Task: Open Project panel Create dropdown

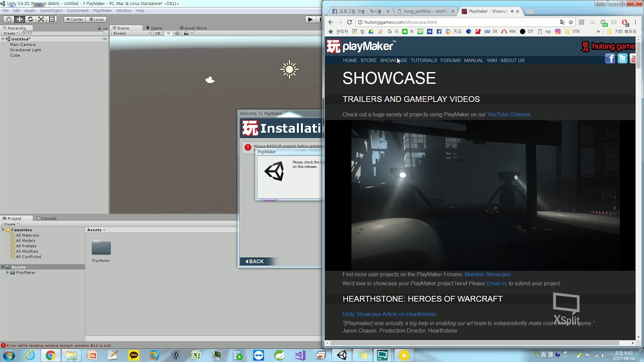Action: 11,224
